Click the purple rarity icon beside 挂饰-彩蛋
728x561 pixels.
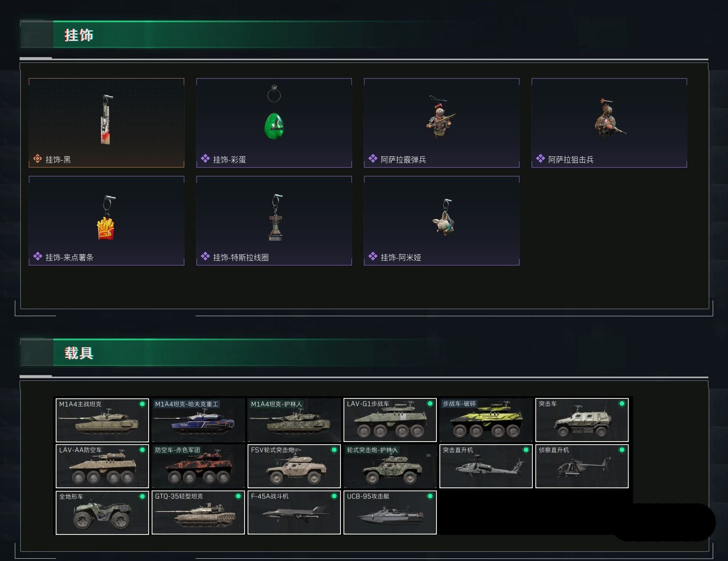click(x=206, y=158)
